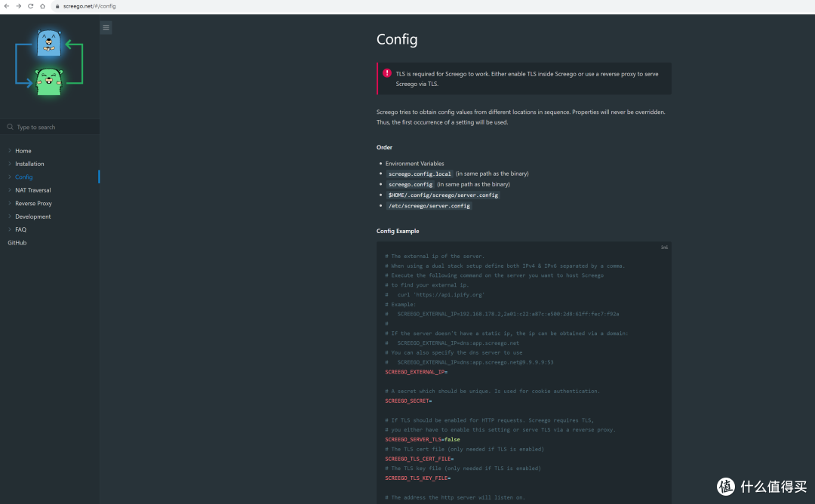Click the magnifier icon in the search box
815x504 pixels.
click(x=10, y=128)
